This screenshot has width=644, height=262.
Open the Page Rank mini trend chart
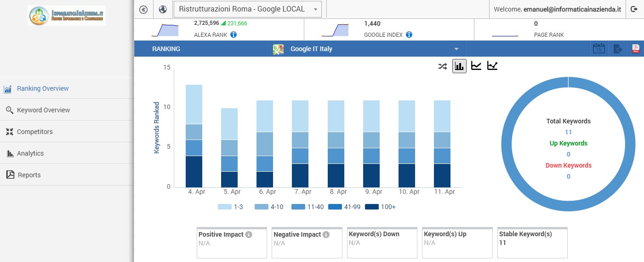(505, 35)
